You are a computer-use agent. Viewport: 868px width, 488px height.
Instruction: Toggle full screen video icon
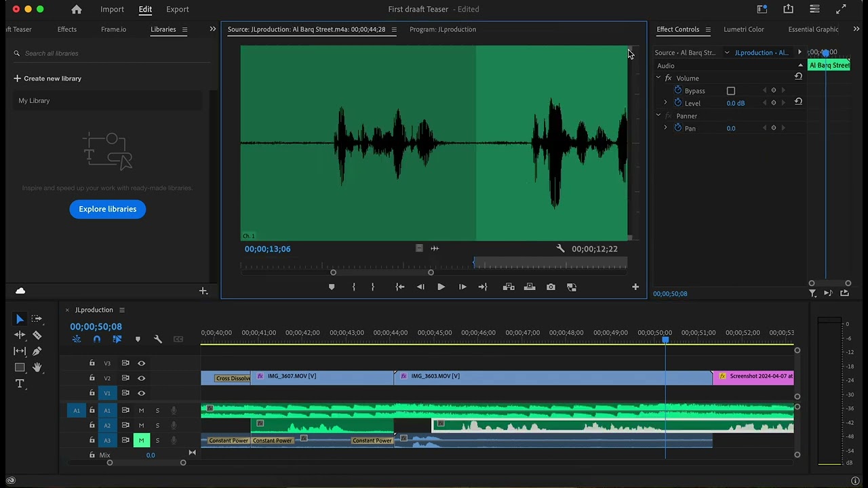click(x=841, y=9)
